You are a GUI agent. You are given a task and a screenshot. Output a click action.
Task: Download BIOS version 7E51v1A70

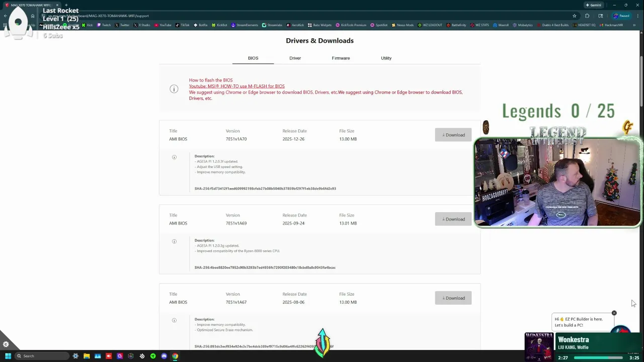coord(453,135)
